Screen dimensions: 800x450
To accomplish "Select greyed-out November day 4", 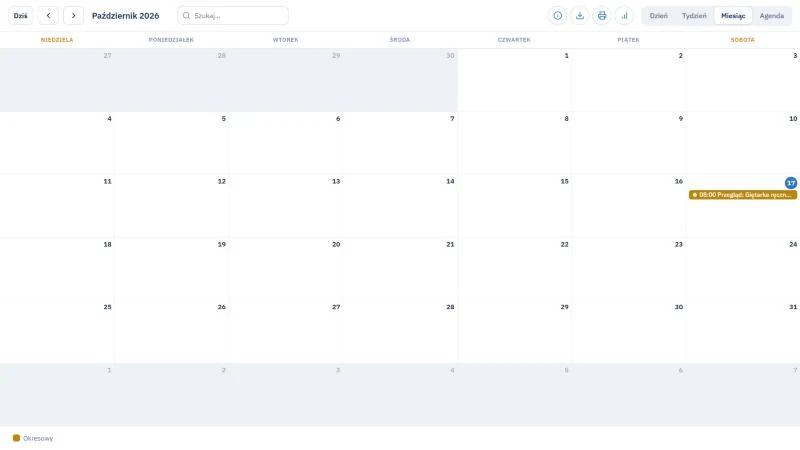I will pos(400,395).
